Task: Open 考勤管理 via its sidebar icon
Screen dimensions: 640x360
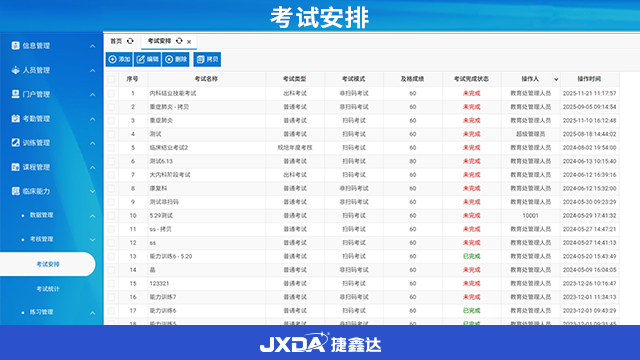Action: [x=16, y=119]
